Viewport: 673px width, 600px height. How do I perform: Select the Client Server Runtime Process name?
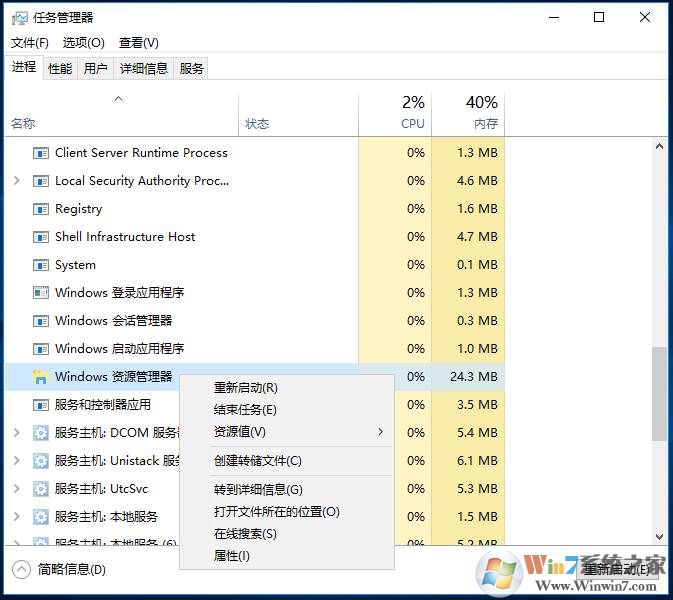coord(141,152)
